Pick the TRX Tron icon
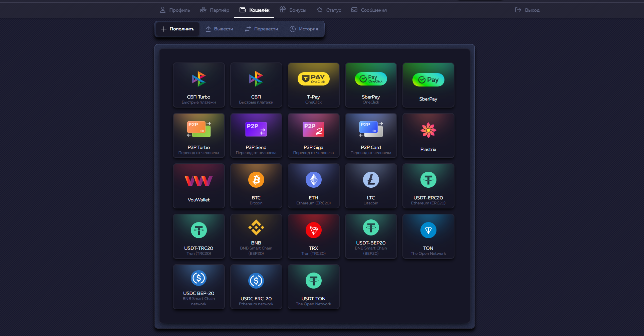This screenshot has width=644, height=336. 314,230
